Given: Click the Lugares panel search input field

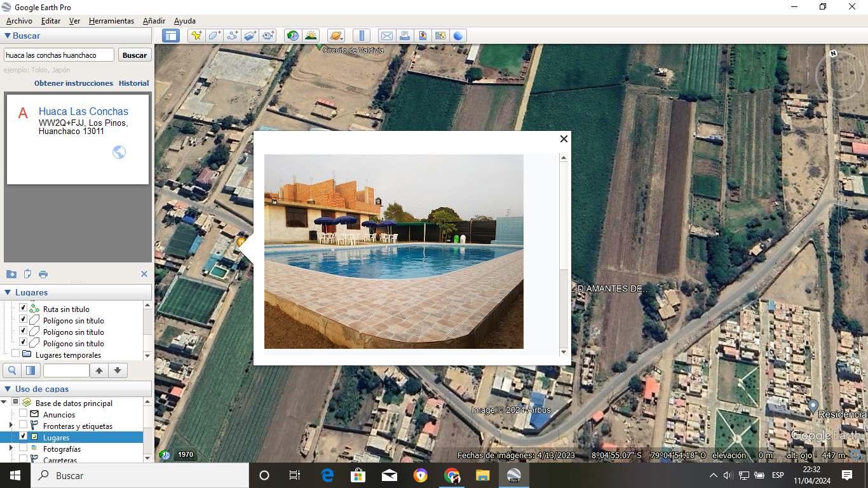Looking at the screenshot, I should tap(66, 370).
